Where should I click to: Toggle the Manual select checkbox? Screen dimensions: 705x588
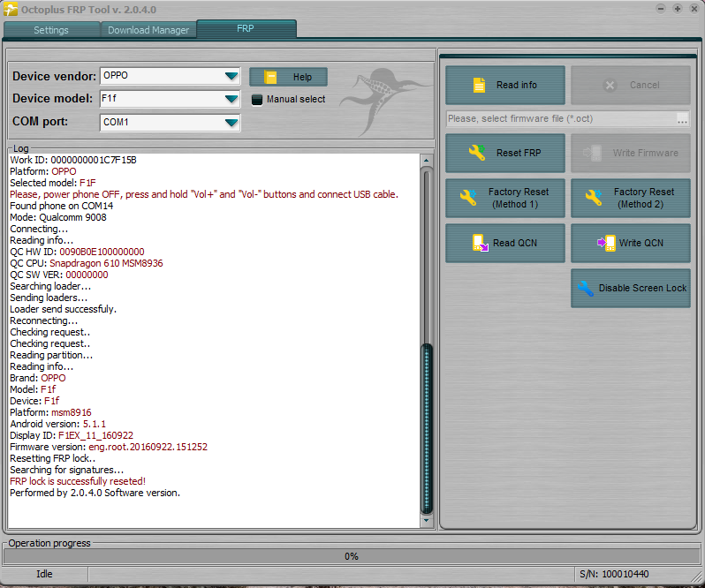coord(257,99)
